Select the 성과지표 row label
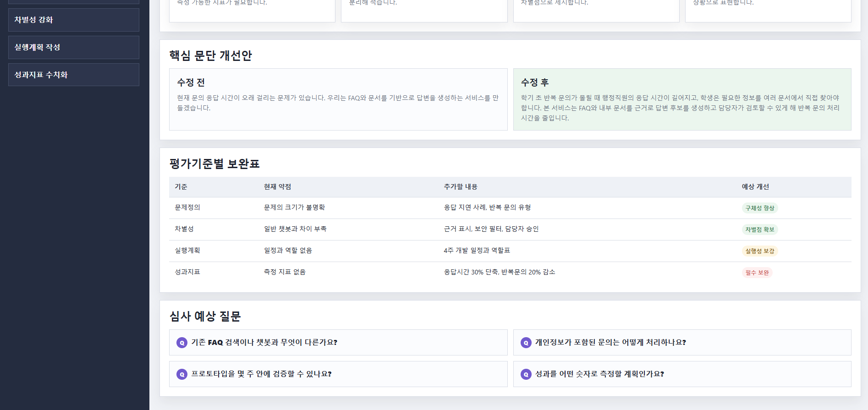 [187, 272]
